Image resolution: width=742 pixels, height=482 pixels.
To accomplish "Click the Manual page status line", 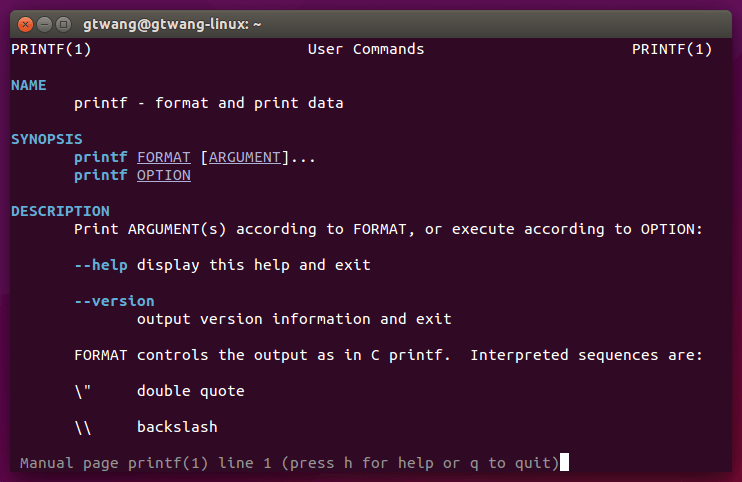I will 289,463.
